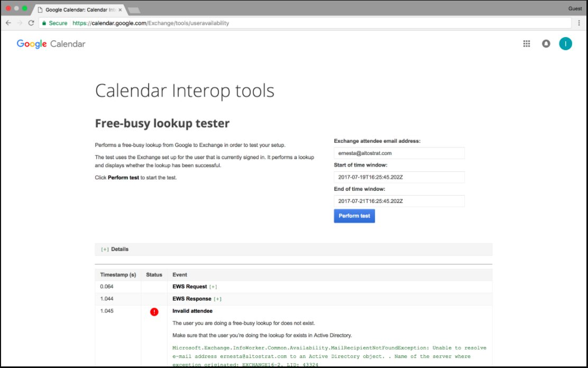Click the Invalid attendee event text
Viewport: 588px width, 368px height.
tap(192, 311)
